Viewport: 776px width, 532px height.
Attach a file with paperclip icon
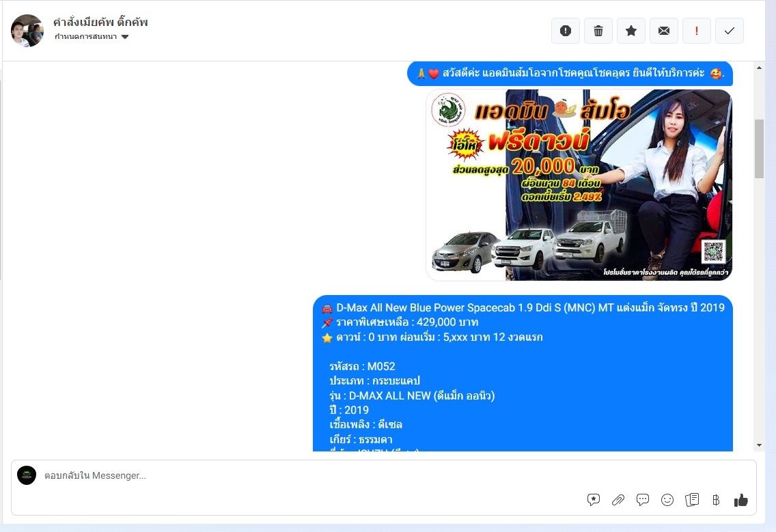pos(618,500)
